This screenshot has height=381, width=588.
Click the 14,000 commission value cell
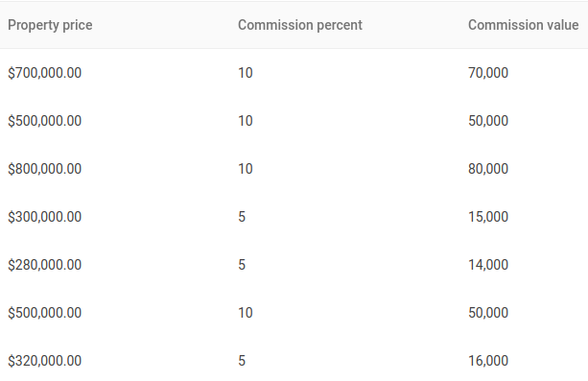(x=488, y=265)
